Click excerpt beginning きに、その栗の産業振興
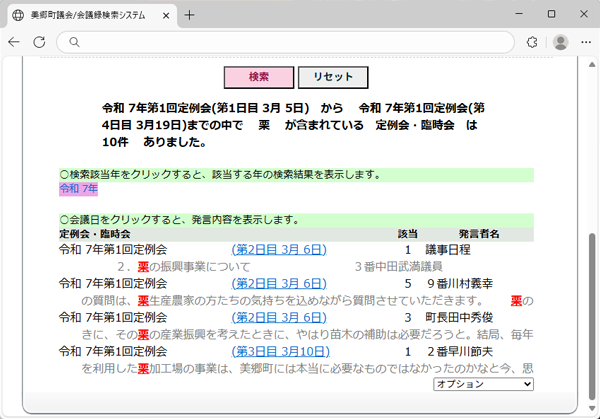This screenshot has height=419, width=600. click(x=307, y=335)
